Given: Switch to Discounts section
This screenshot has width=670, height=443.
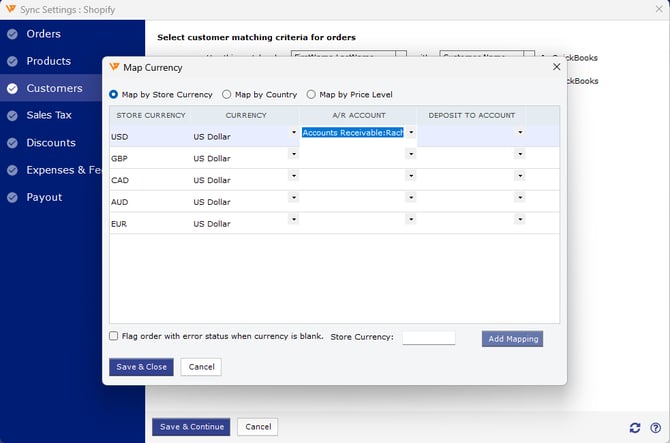Looking at the screenshot, I should pos(51,143).
